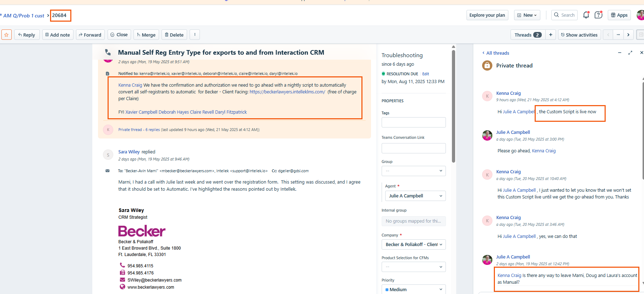Close the ticket using Close button
This screenshot has height=294, width=644.
119,35
